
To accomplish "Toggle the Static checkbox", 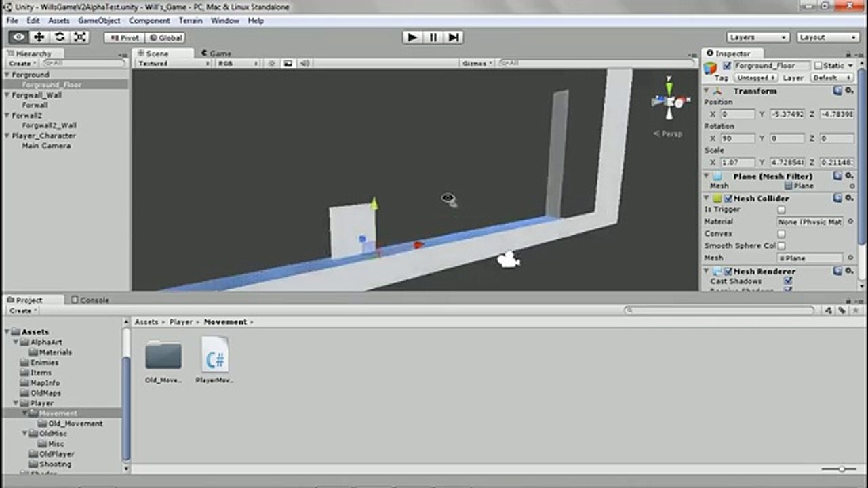I will 818,66.
